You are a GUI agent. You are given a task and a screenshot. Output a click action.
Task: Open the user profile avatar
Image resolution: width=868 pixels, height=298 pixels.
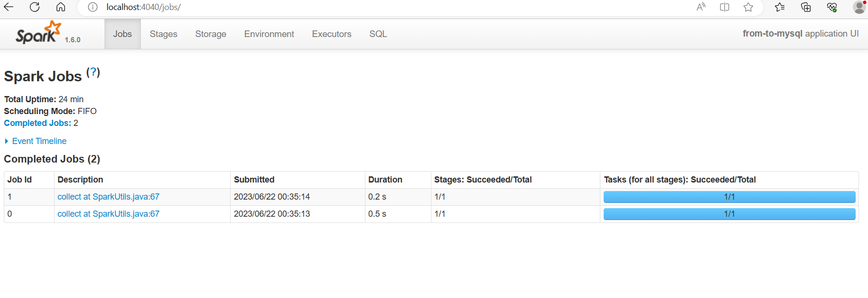[859, 7]
